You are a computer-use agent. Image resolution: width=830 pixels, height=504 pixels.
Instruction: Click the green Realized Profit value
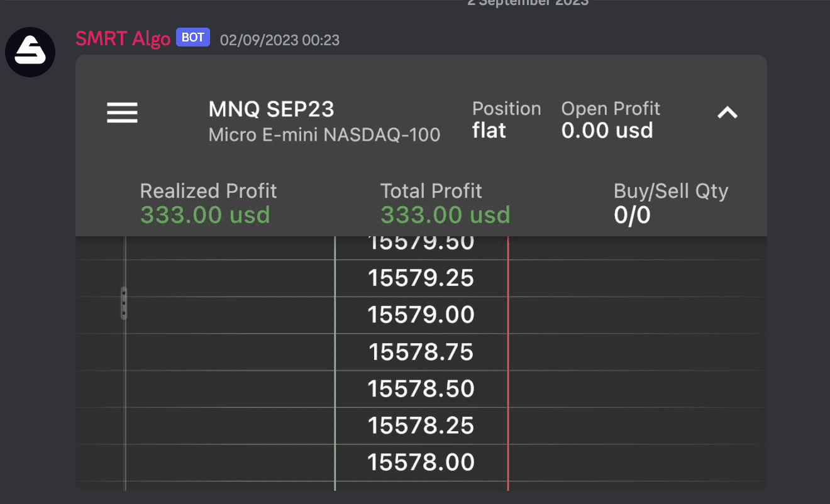pos(204,214)
